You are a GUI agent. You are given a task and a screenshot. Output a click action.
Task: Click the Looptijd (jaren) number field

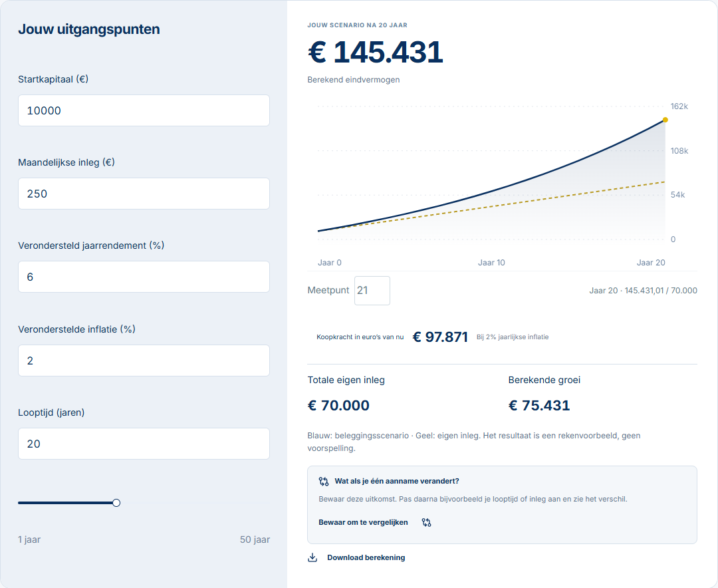(x=144, y=444)
